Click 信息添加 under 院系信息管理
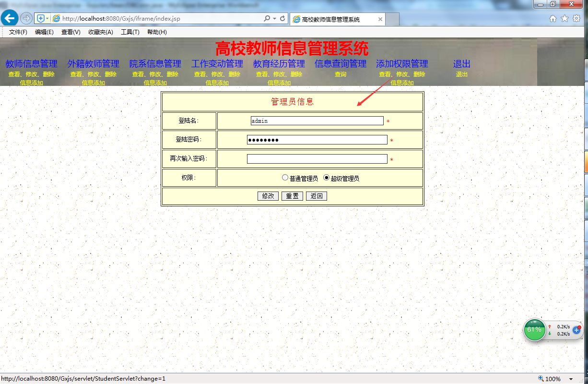Screen dimensions: 588x384 (155, 83)
